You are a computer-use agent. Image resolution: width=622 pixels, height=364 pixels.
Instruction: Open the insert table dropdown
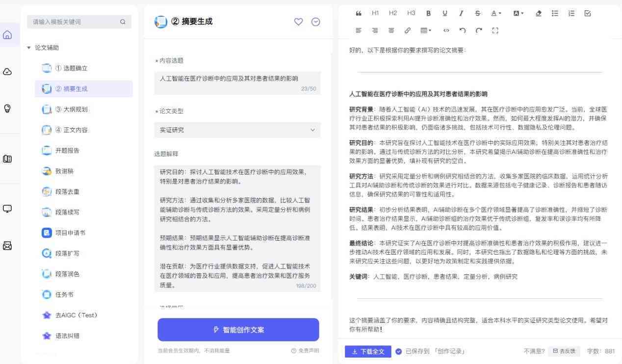[426, 30]
